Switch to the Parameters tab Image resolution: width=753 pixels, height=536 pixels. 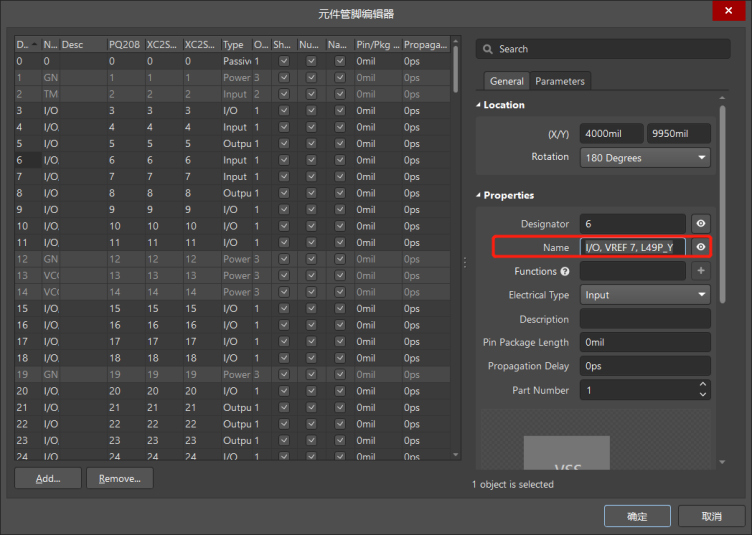(x=560, y=81)
